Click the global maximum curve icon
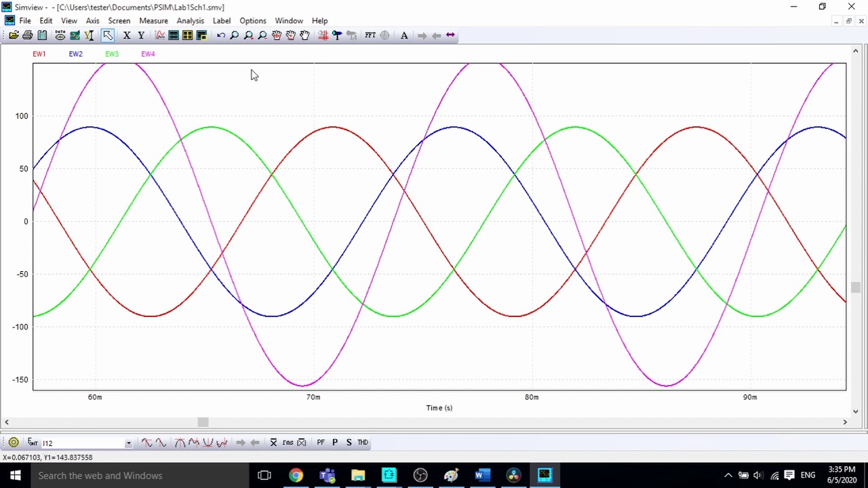Viewport: 868px width, 488px height. click(x=180, y=443)
